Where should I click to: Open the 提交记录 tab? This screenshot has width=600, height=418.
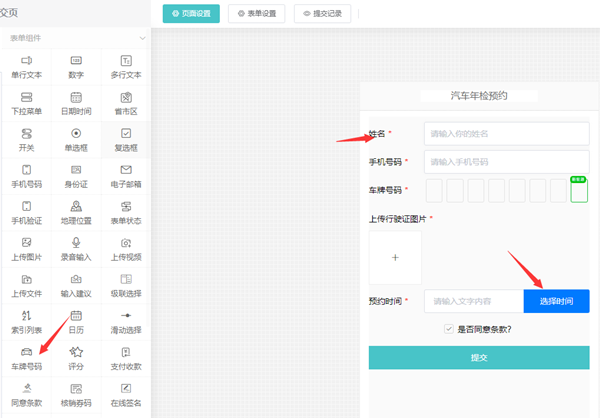point(322,14)
